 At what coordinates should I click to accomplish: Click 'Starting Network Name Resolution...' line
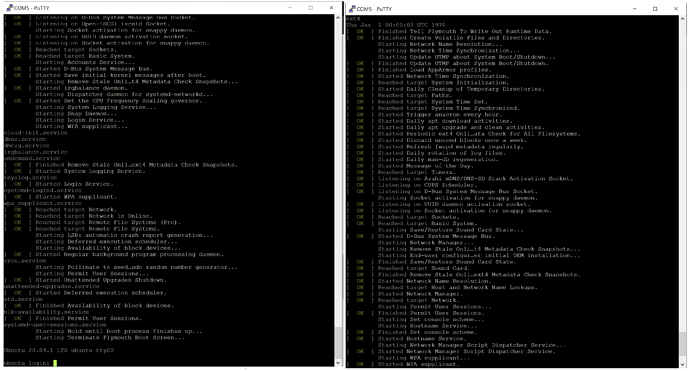tap(440, 44)
